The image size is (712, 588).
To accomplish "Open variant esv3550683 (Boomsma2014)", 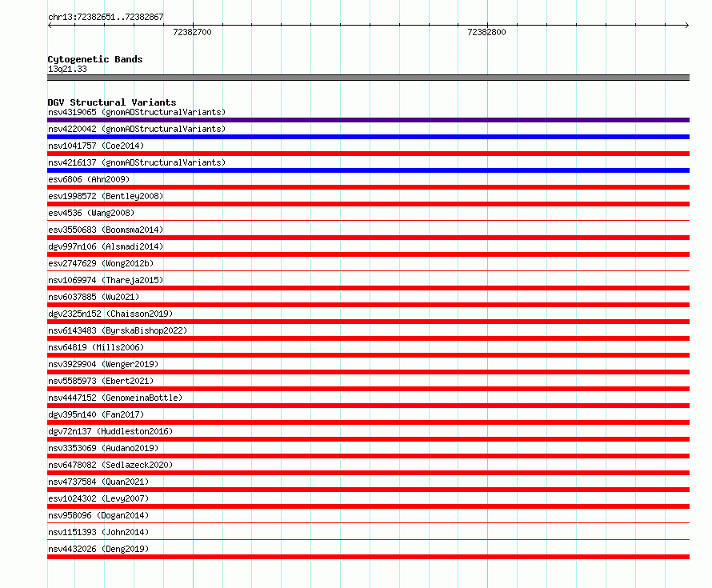I will [106, 230].
